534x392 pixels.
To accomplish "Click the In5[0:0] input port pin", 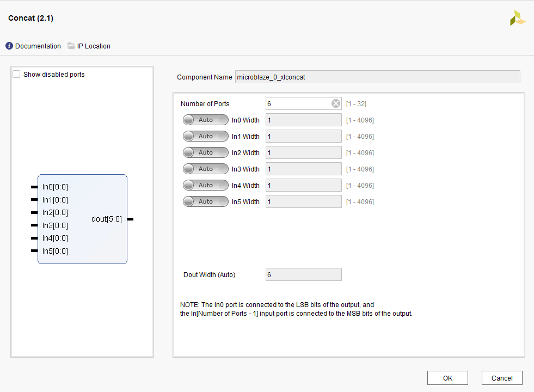I will click(34, 251).
